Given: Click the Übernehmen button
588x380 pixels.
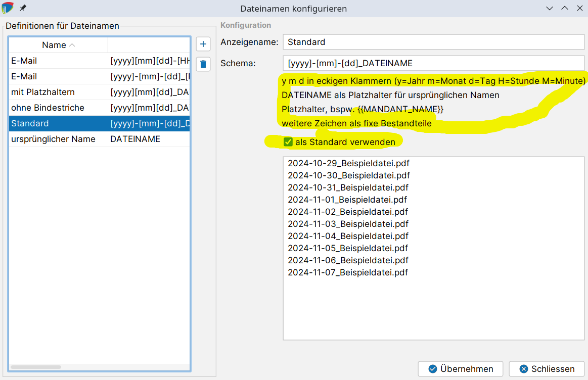Looking at the screenshot, I should [460, 369].
